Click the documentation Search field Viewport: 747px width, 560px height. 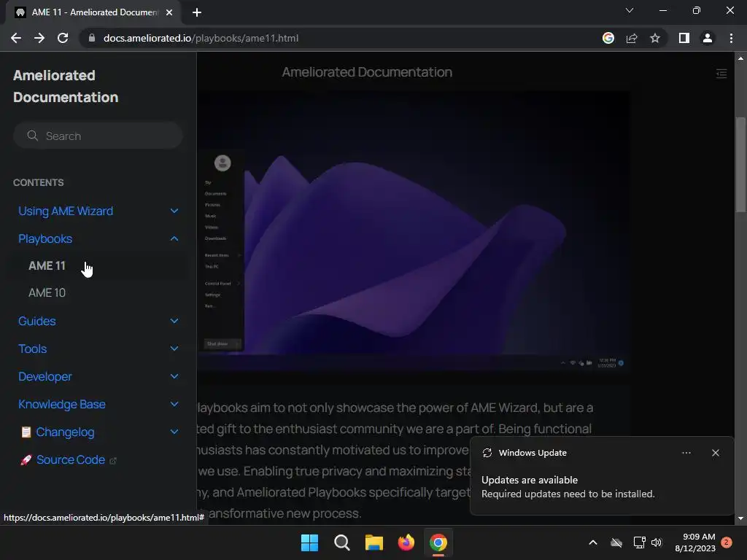pos(98,136)
